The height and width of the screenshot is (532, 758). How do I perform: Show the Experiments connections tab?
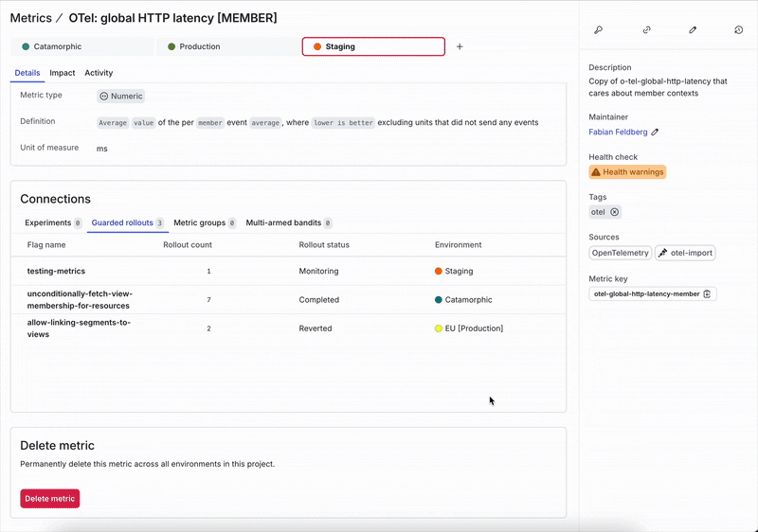click(x=52, y=223)
